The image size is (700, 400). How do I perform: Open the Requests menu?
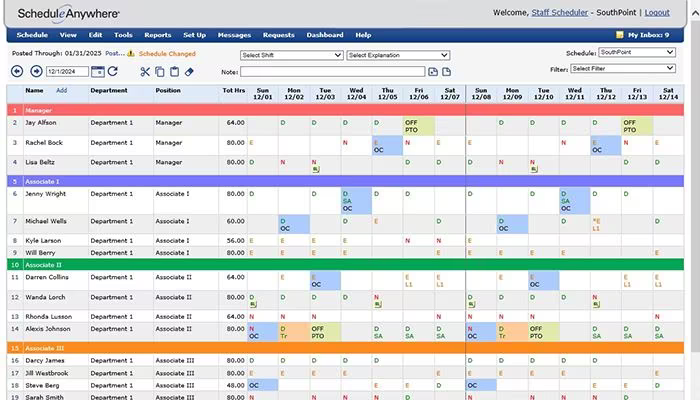tap(279, 35)
